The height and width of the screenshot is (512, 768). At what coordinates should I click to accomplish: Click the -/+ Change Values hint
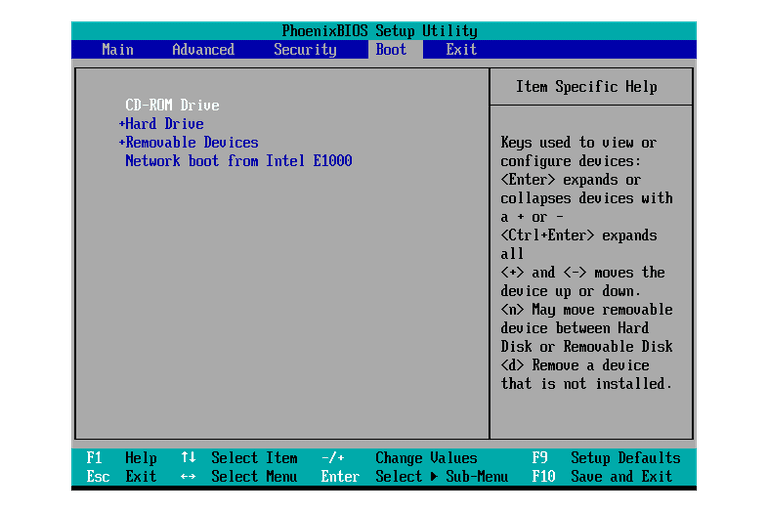399,458
